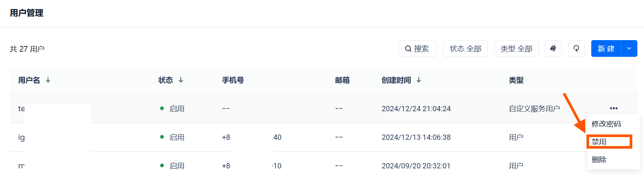Expand the 新建 split-button dropdown arrow
644x175 pixels.
(629, 48)
